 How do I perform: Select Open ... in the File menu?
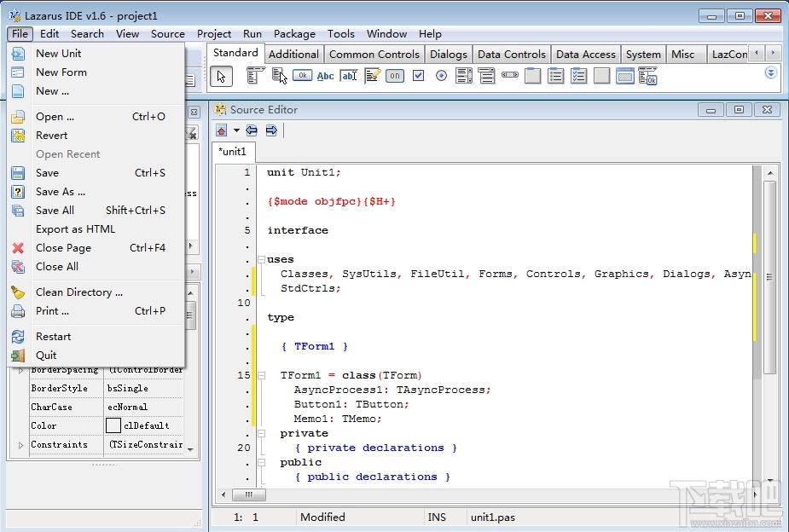(96, 117)
